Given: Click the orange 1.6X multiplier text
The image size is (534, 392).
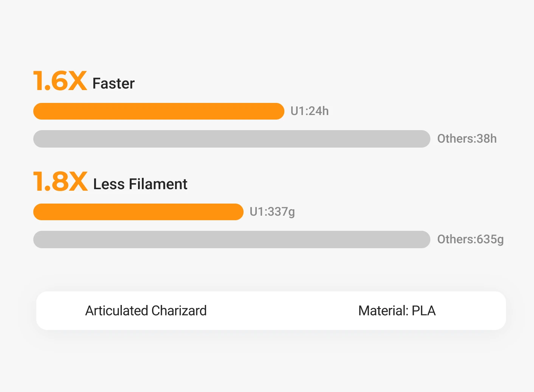Looking at the screenshot, I should 60,81.
